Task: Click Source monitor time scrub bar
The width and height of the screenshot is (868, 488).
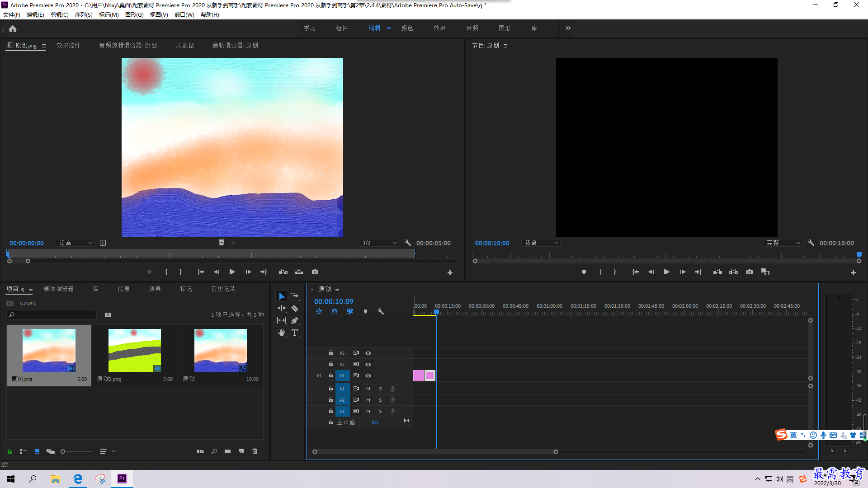Action: pos(212,253)
